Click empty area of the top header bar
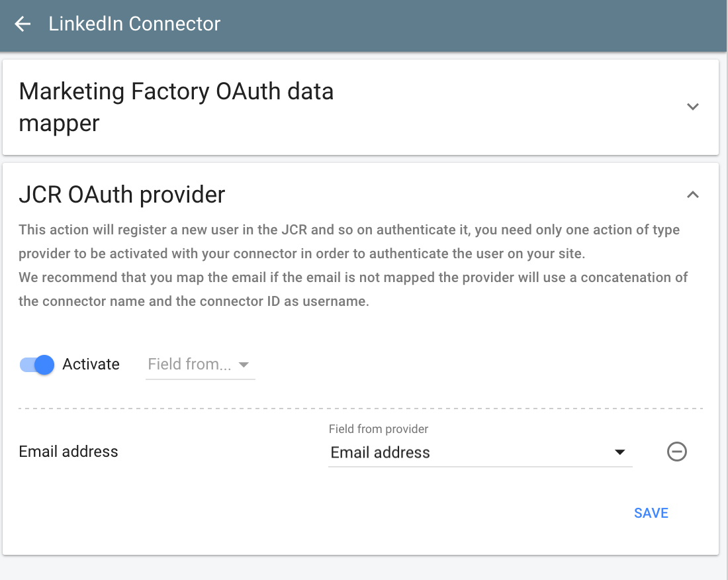This screenshot has width=728, height=580. click(463, 24)
